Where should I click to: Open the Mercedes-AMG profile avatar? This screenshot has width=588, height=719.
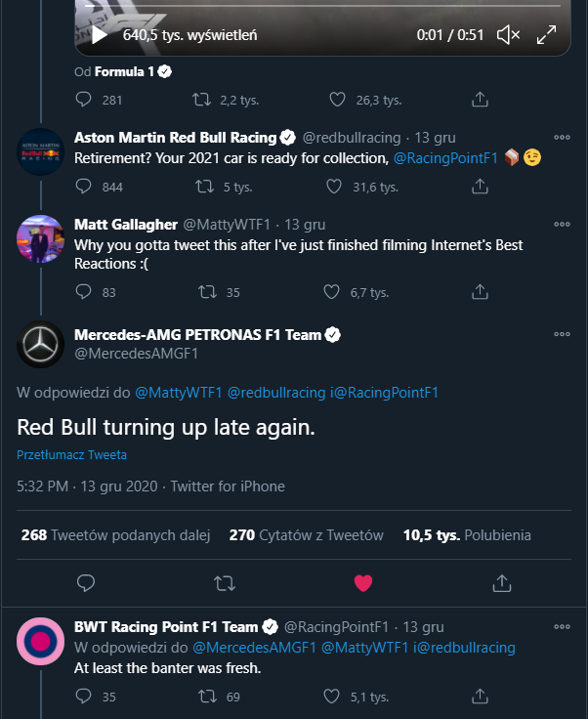pos(41,345)
